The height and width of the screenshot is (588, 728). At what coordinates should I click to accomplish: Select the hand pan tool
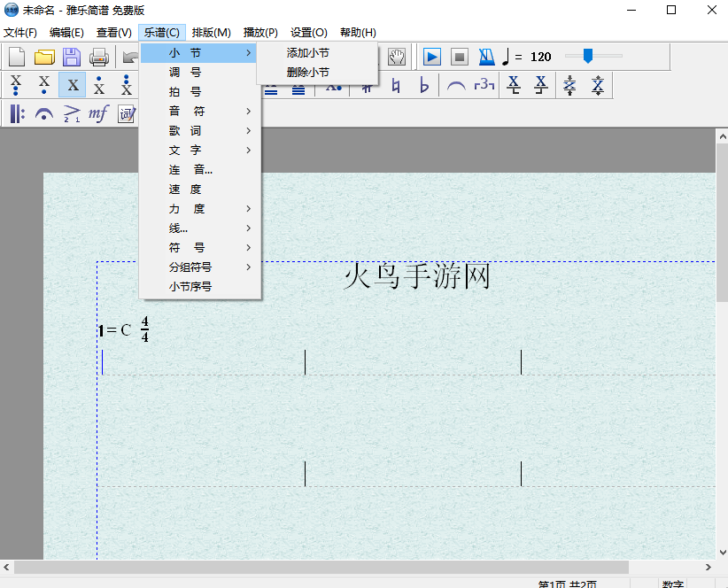pos(397,57)
